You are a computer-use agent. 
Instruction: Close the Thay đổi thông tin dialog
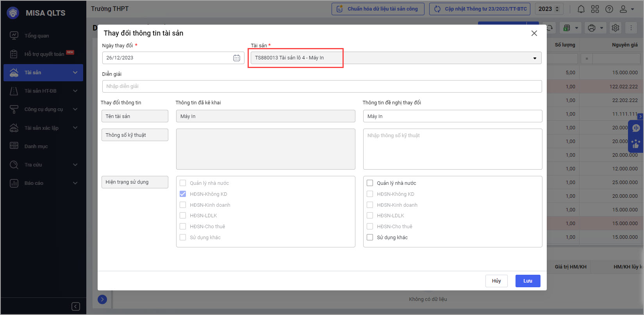534,33
